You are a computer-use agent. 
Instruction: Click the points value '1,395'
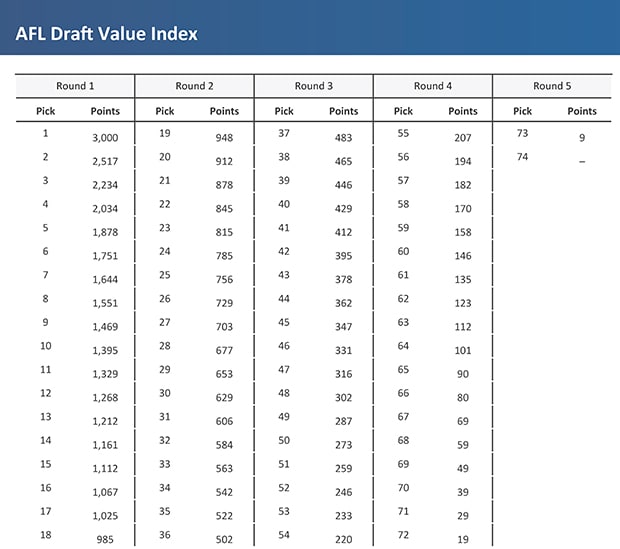(105, 350)
